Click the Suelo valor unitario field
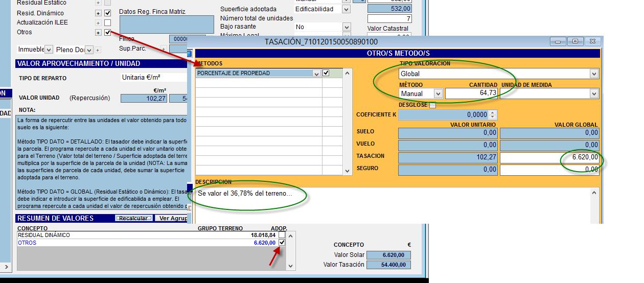This screenshot has width=644, height=283. click(448, 133)
